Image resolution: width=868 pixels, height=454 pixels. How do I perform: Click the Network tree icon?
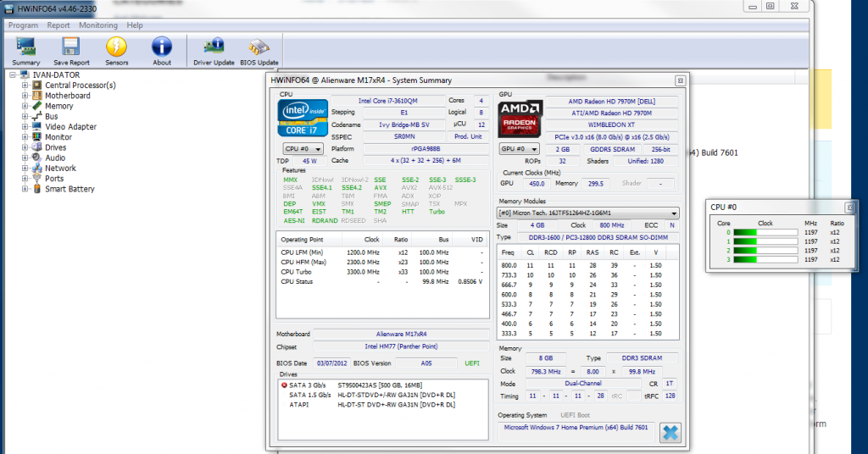37,168
